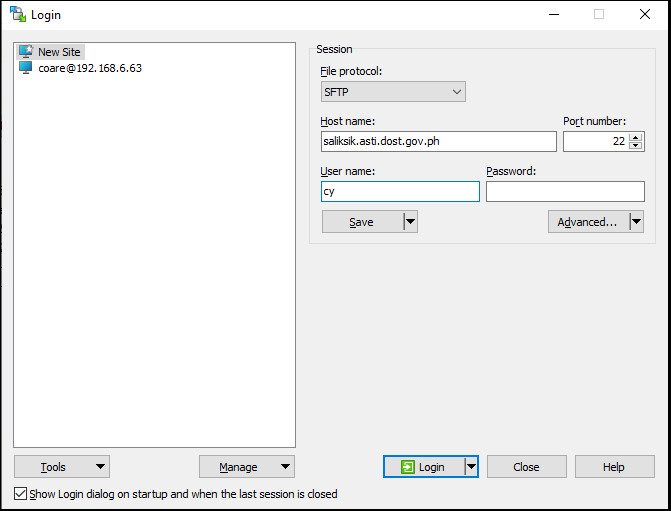This screenshot has width=671, height=511.
Task: Open the Tools menu button
Action: click(x=62, y=467)
